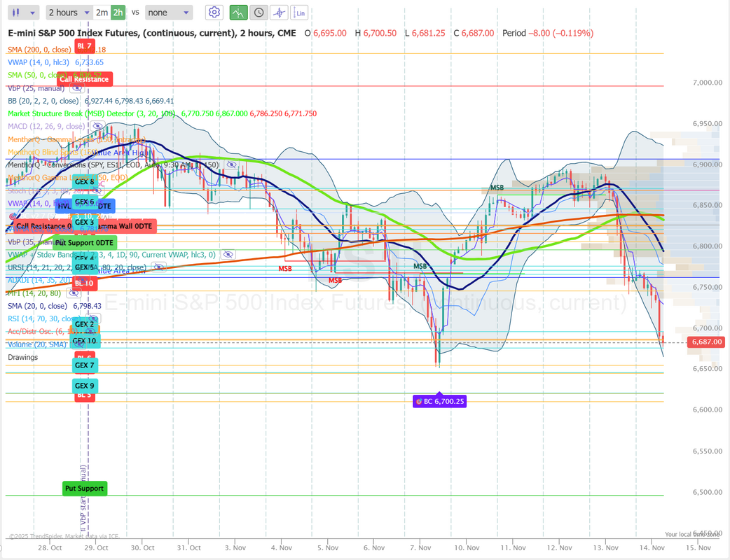Click the clock extended-hours icon
The image size is (730, 560).
[x=259, y=13]
